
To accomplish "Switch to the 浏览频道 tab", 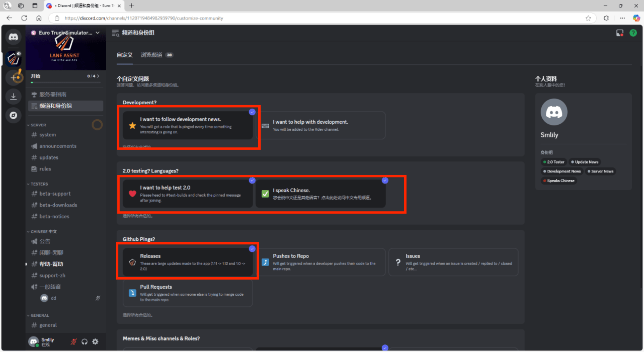I will click(x=157, y=55).
